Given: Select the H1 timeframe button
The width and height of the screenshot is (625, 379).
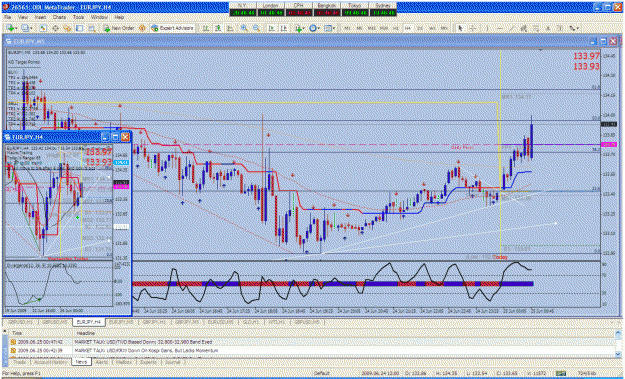Looking at the screenshot, I should click(x=396, y=28).
